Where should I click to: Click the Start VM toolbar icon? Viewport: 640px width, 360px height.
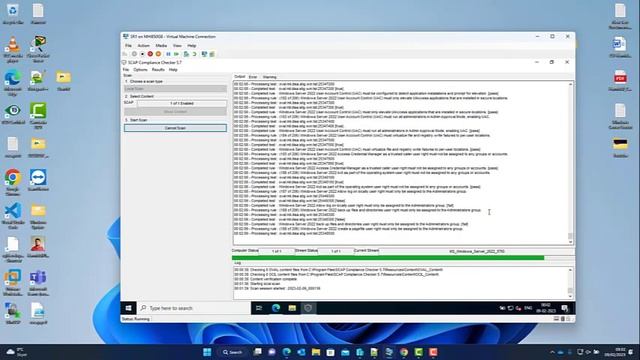pos(134,54)
